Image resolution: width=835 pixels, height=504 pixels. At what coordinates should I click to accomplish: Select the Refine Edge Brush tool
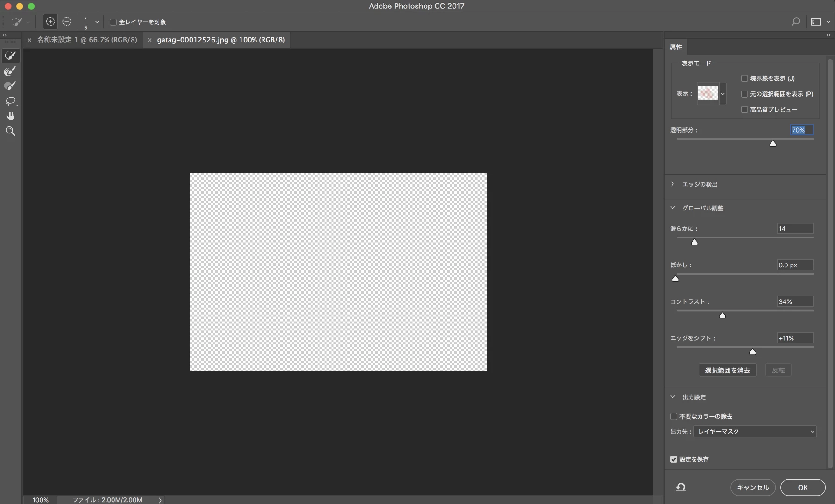pyautogui.click(x=10, y=71)
